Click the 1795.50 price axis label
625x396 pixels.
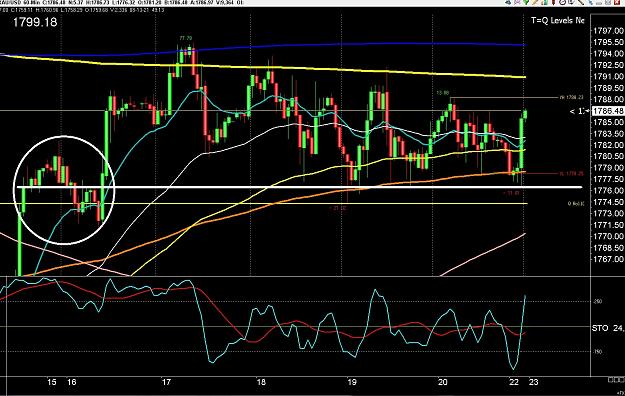pyautogui.click(x=608, y=42)
